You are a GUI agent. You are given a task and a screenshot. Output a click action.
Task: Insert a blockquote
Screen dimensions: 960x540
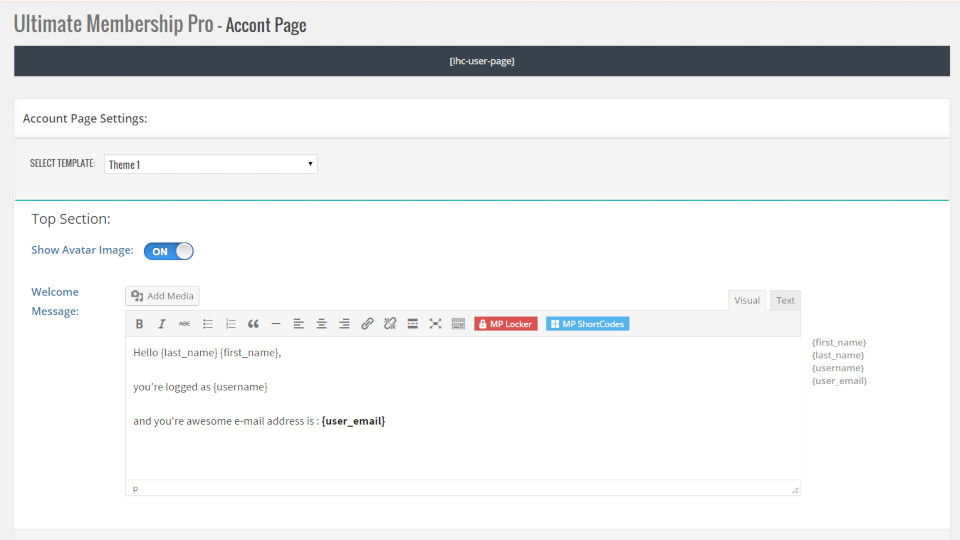coord(253,324)
